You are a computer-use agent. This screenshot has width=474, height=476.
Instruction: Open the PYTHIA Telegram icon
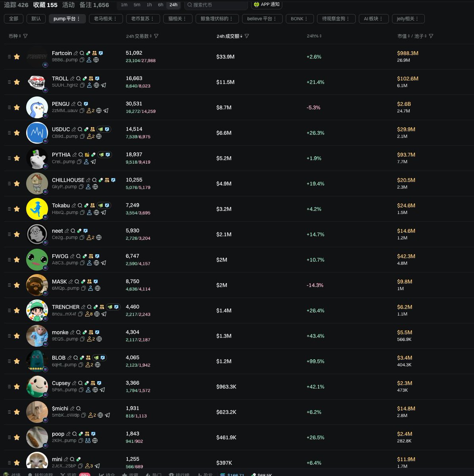pos(93,161)
